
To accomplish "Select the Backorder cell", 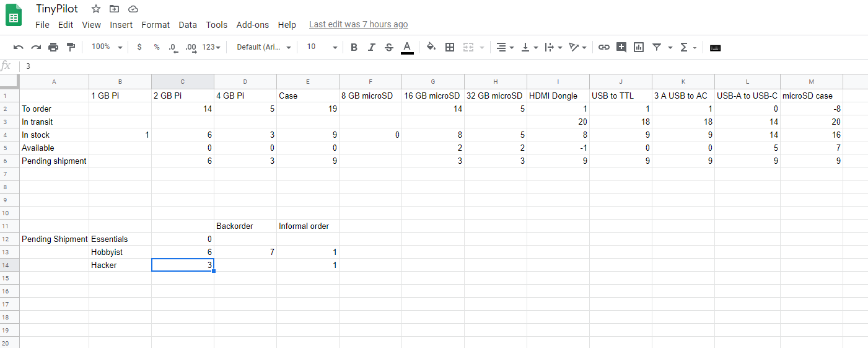I will point(245,226).
